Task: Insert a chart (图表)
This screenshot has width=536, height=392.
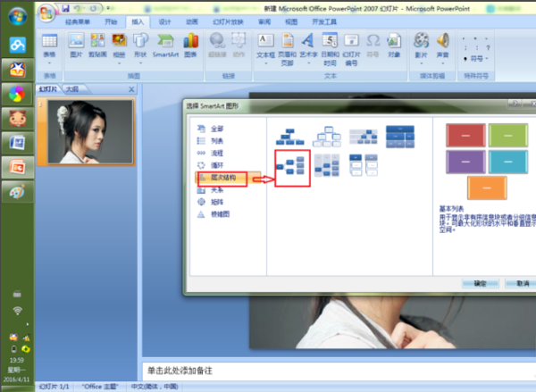Action: point(191,46)
